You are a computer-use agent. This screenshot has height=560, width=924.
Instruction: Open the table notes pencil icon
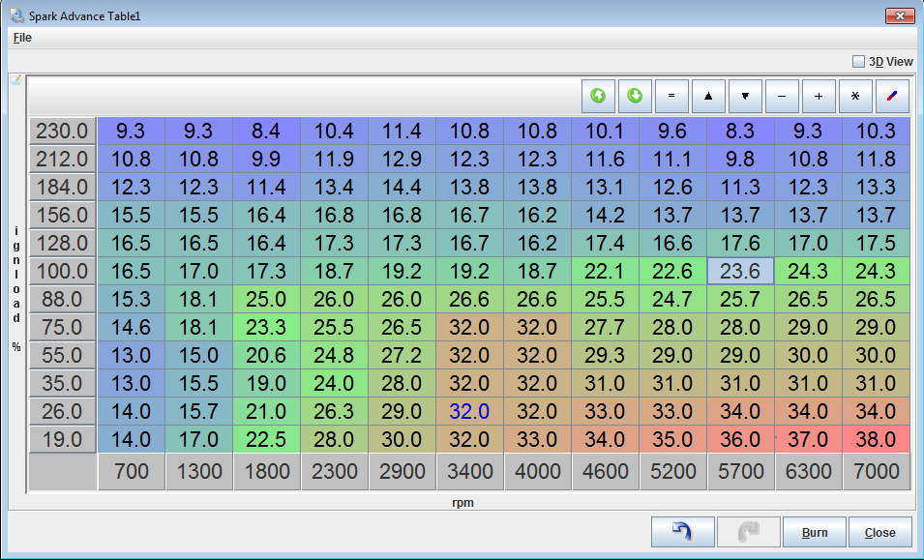(x=15, y=80)
